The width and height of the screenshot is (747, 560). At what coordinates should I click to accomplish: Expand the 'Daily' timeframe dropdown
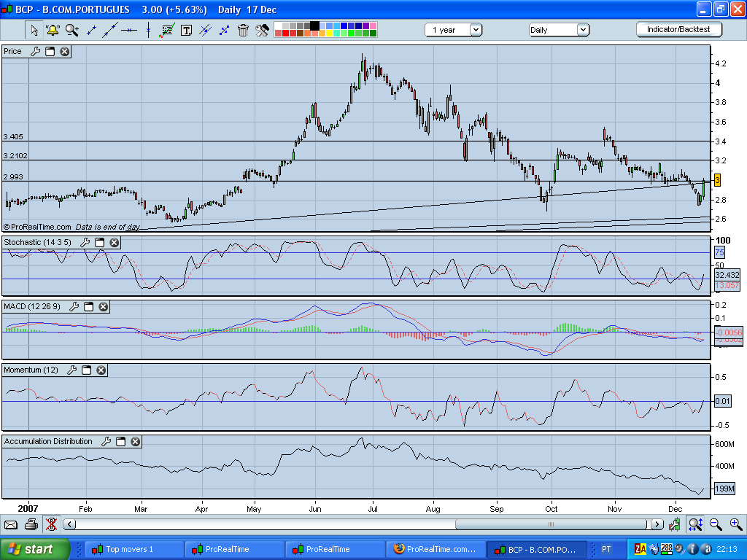point(559,30)
